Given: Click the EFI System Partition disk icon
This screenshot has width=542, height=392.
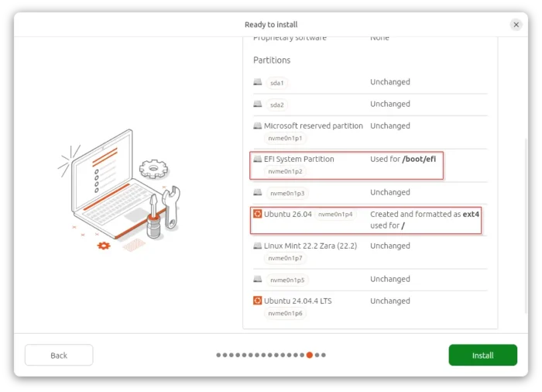Looking at the screenshot, I should tap(258, 159).
